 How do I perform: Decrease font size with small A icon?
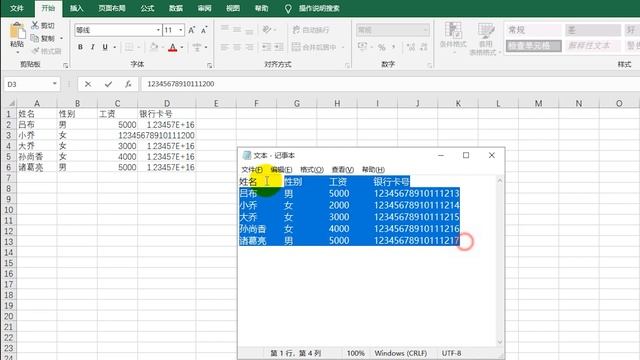point(204,30)
